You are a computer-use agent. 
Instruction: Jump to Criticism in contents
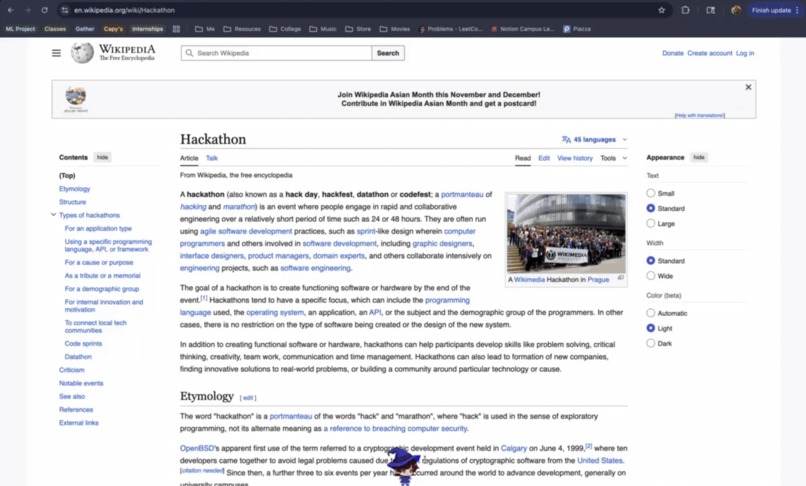tap(71, 370)
